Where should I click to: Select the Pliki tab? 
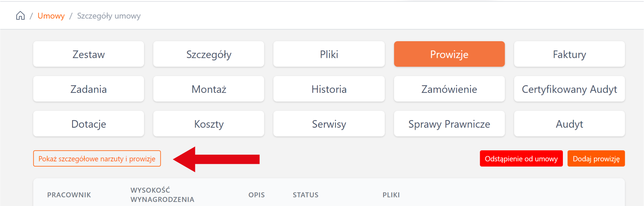(x=329, y=54)
